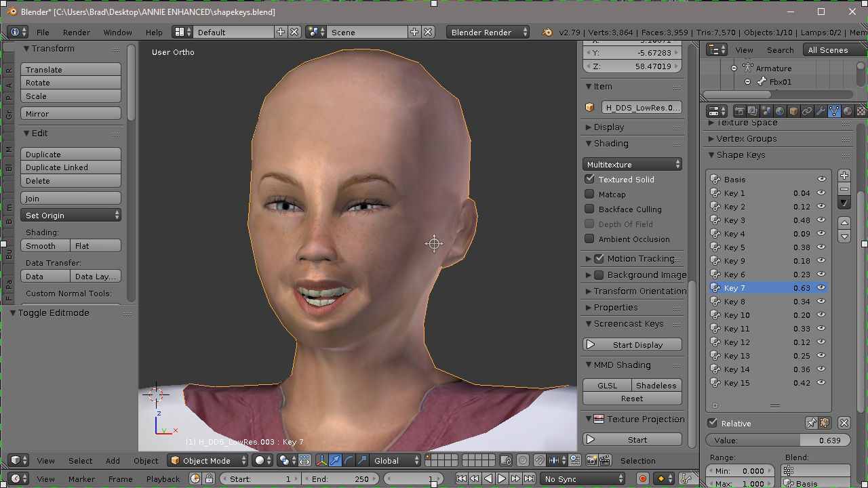Open the File menu
Image resolution: width=868 pixels, height=488 pixels.
coord(43,33)
